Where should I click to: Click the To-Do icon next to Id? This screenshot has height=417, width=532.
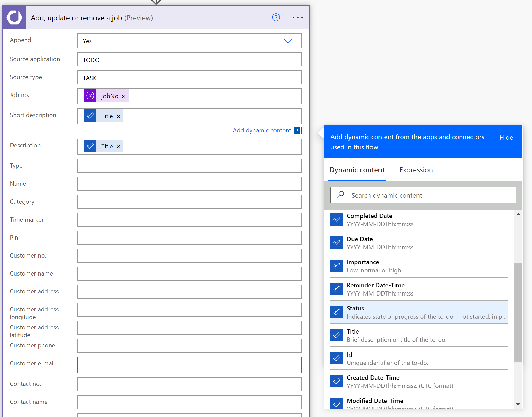click(336, 358)
